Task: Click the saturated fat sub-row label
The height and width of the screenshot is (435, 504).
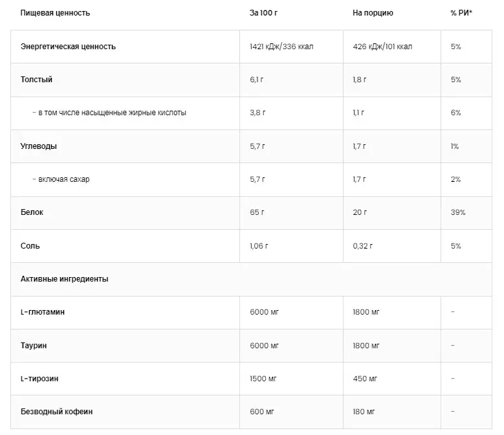Action: (x=111, y=113)
